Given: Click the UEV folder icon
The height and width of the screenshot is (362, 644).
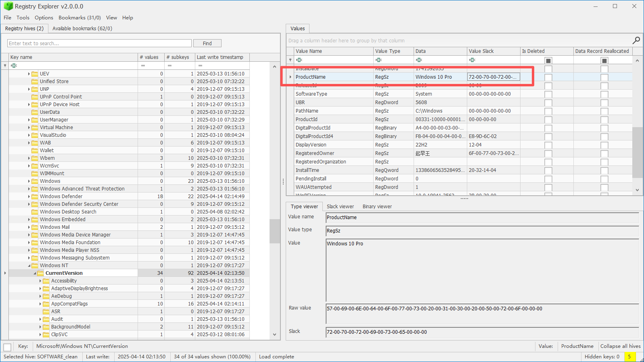Looking at the screenshot, I should coord(35,74).
